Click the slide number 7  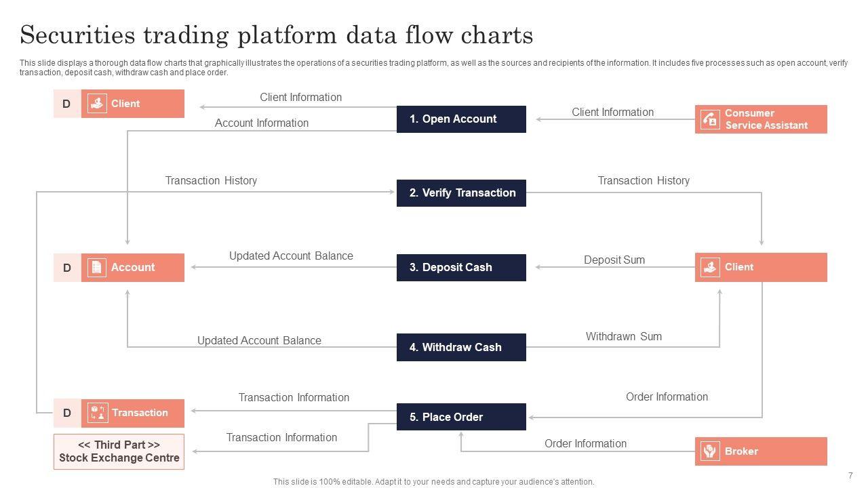[850, 476]
